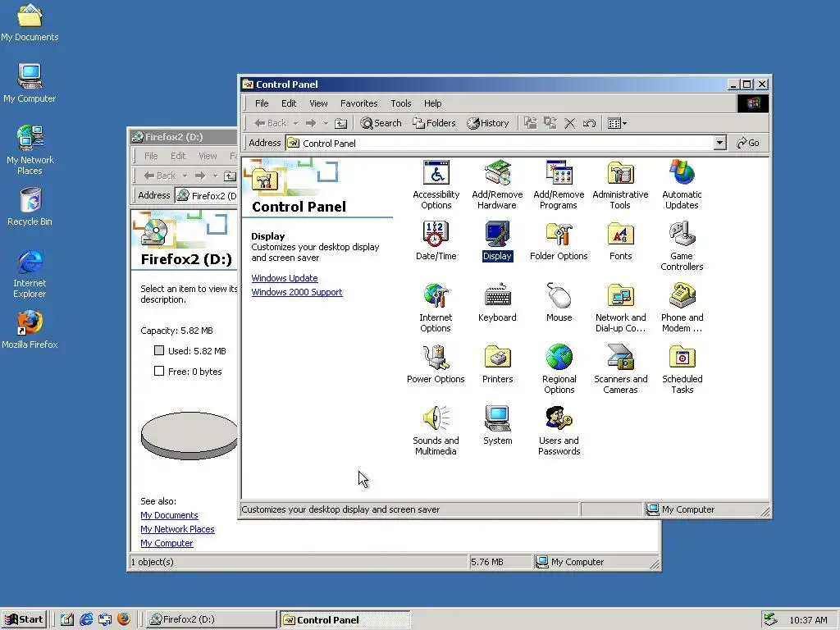Select Sounds and Multimedia icon

[436, 431]
